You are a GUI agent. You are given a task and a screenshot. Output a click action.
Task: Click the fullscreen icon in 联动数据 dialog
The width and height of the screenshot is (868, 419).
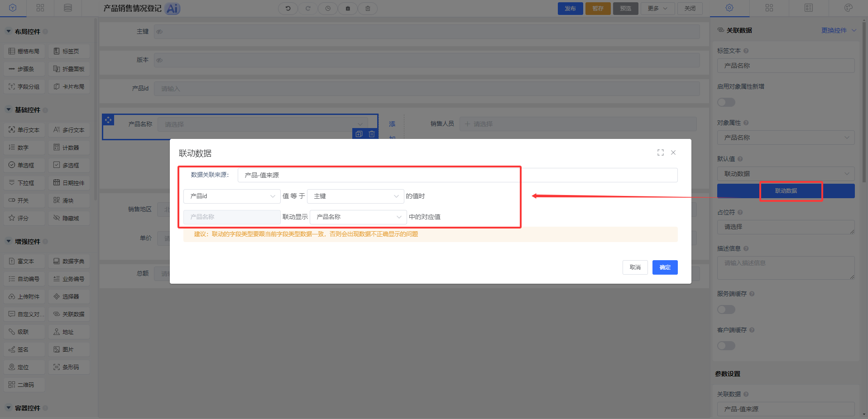click(661, 152)
